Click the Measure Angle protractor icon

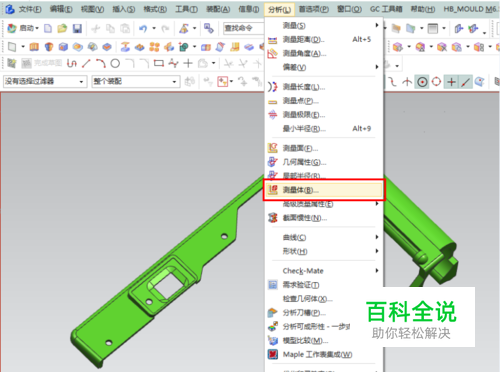point(273,54)
